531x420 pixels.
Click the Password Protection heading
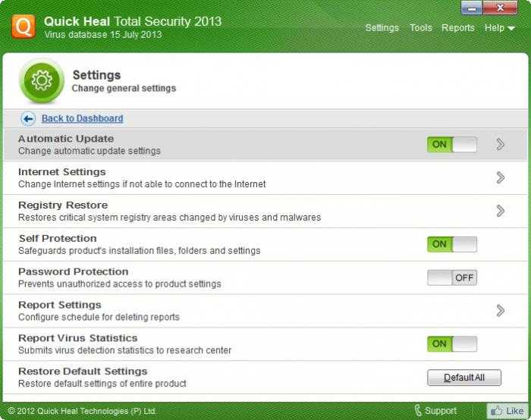[73, 271]
